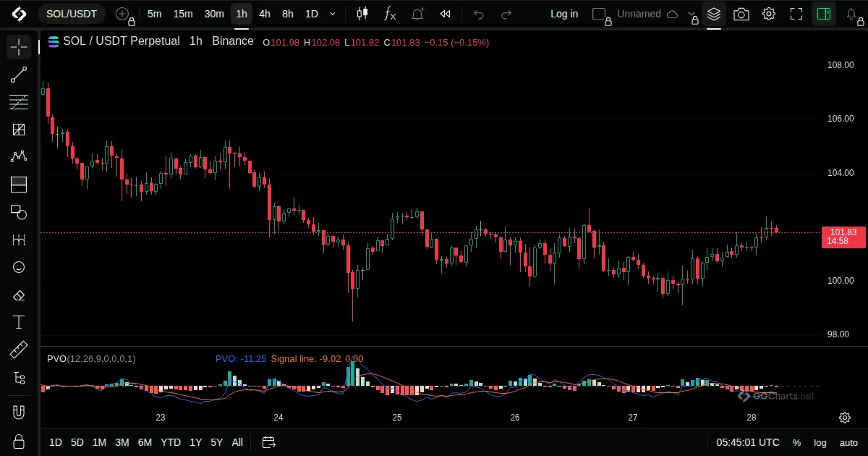Toggle log scale mode

point(820,442)
